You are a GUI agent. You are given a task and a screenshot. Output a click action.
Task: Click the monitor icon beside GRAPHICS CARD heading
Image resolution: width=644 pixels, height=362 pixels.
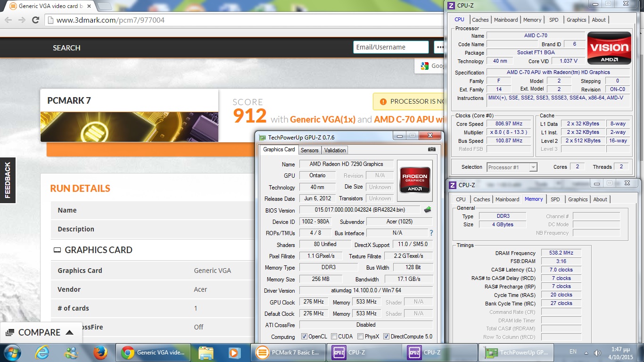tap(57, 250)
